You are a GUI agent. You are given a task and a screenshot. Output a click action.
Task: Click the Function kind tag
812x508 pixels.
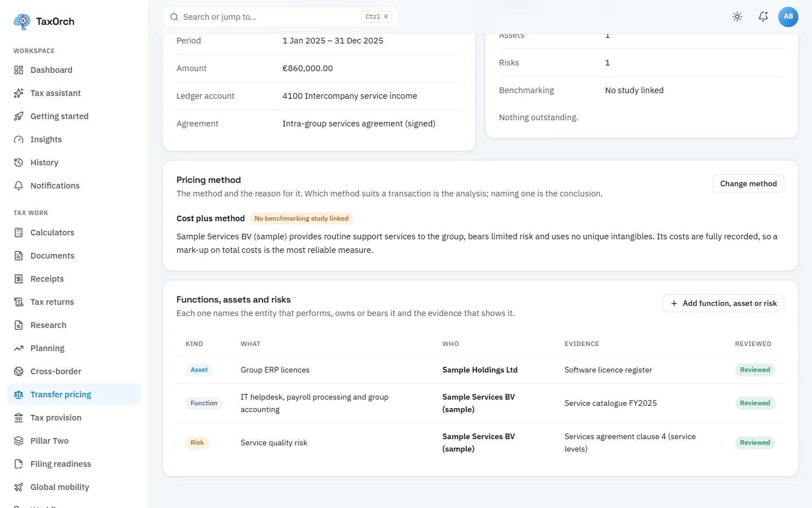click(204, 403)
